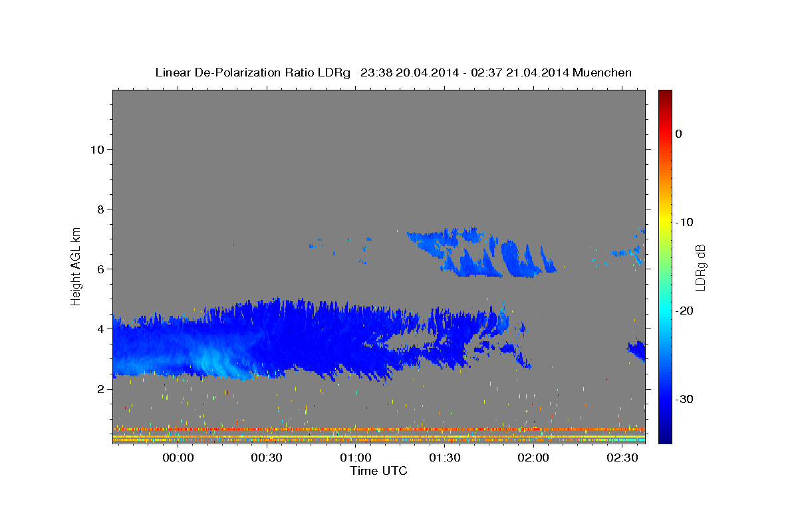The height and width of the screenshot is (532, 798).
Task: Click the 00:00 time tick label
Action: [x=178, y=458]
